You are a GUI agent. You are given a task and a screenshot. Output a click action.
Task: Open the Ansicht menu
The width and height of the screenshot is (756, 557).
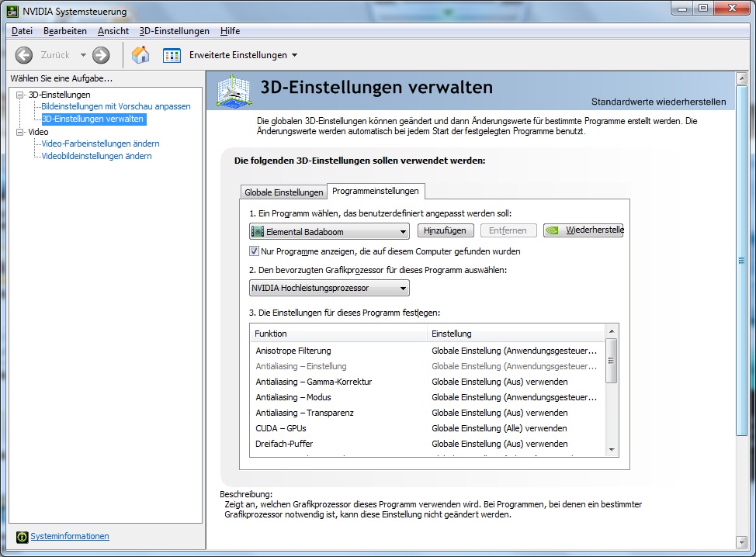click(113, 31)
